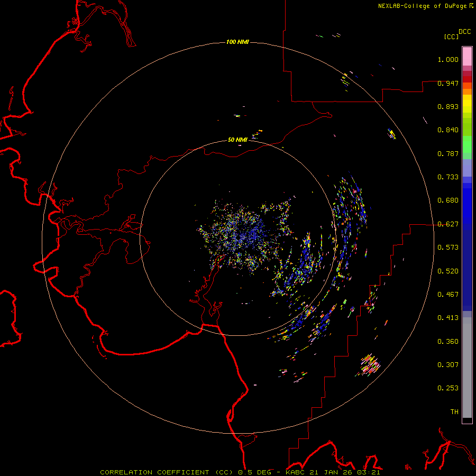Click the Correlation Coefficient KABC caption

240,472
